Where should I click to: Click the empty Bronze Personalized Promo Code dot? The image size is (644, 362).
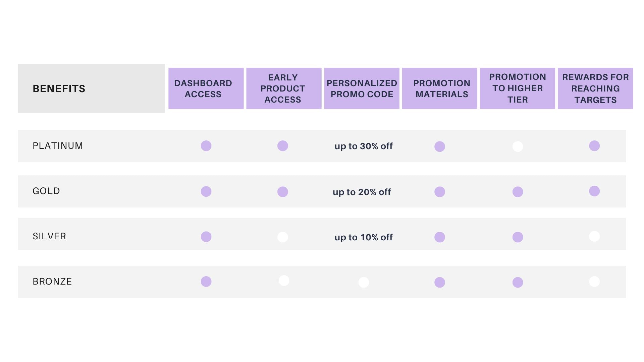pos(364,282)
